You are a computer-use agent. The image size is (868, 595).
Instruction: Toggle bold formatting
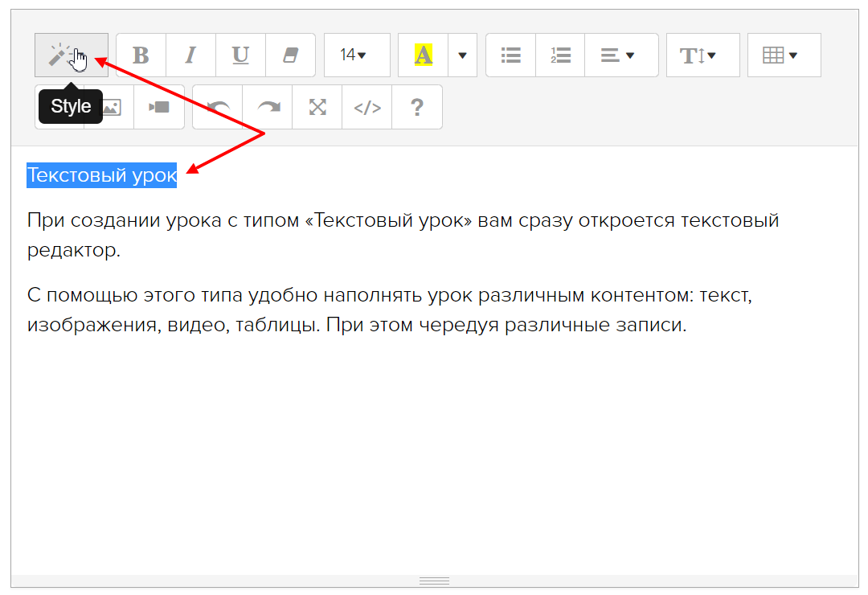click(x=141, y=55)
